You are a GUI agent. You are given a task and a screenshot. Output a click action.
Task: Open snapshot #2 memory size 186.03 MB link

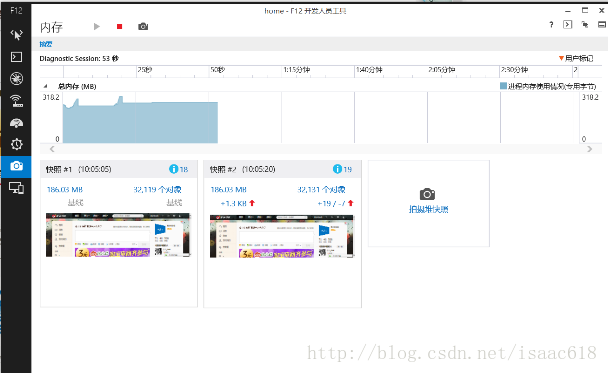(x=229, y=190)
